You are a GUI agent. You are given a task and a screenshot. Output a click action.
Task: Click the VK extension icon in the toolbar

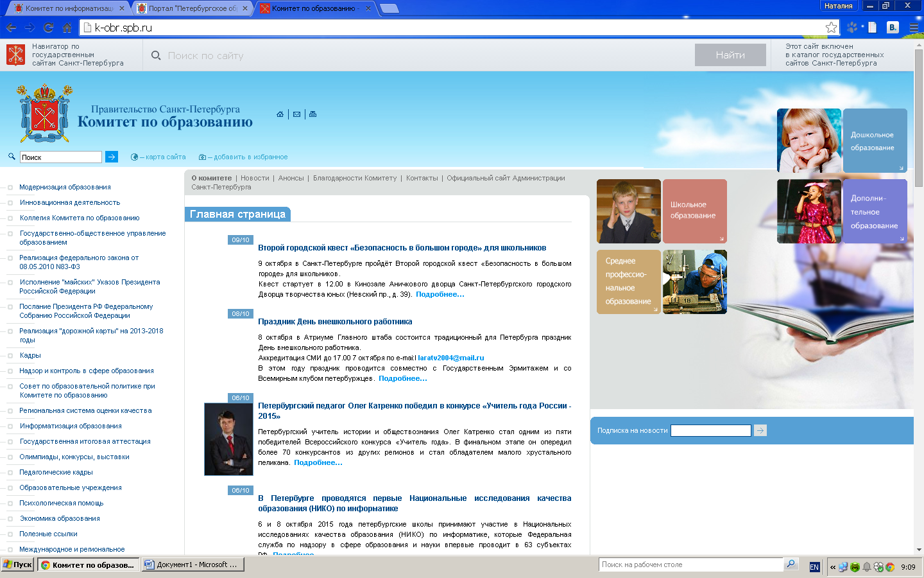(x=893, y=28)
